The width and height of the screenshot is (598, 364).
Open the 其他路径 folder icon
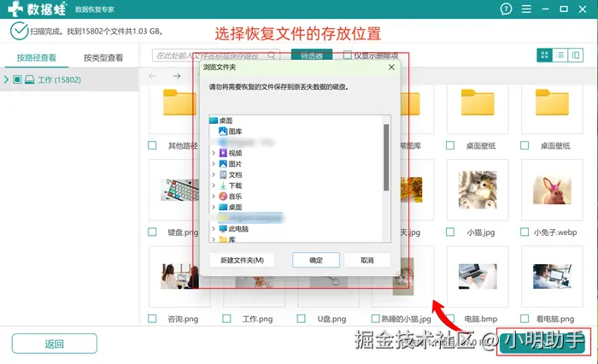click(179, 103)
